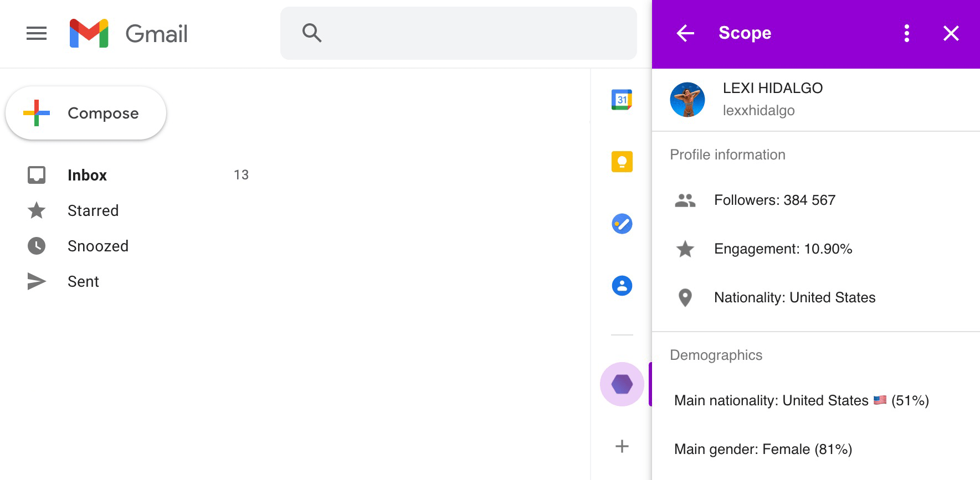
Task: Open Scope panel three-dot options menu
Action: point(907,33)
